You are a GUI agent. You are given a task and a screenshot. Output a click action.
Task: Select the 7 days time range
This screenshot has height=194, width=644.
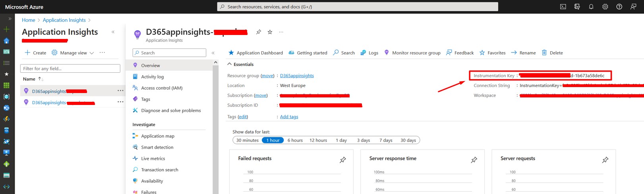click(385, 140)
